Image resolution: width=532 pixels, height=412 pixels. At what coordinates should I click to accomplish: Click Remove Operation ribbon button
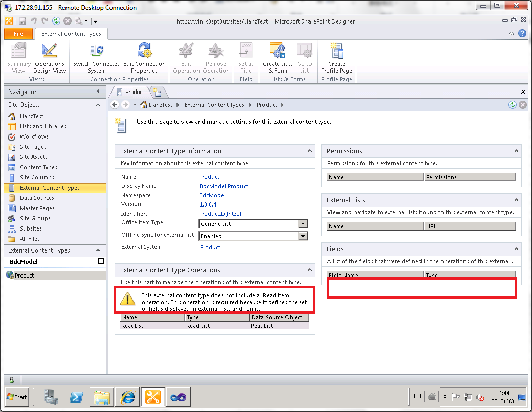(216, 58)
